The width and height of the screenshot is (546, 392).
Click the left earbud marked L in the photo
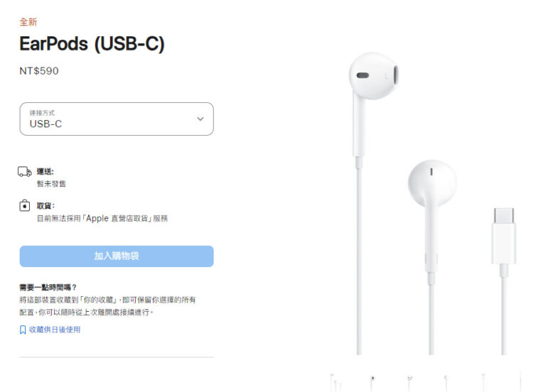(x=373, y=76)
